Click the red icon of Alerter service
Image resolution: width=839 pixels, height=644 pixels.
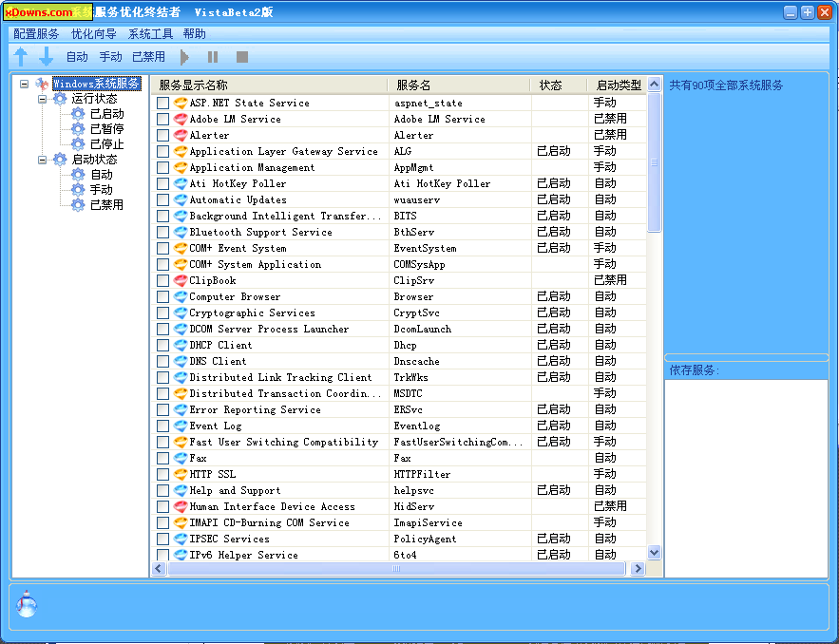tap(181, 135)
